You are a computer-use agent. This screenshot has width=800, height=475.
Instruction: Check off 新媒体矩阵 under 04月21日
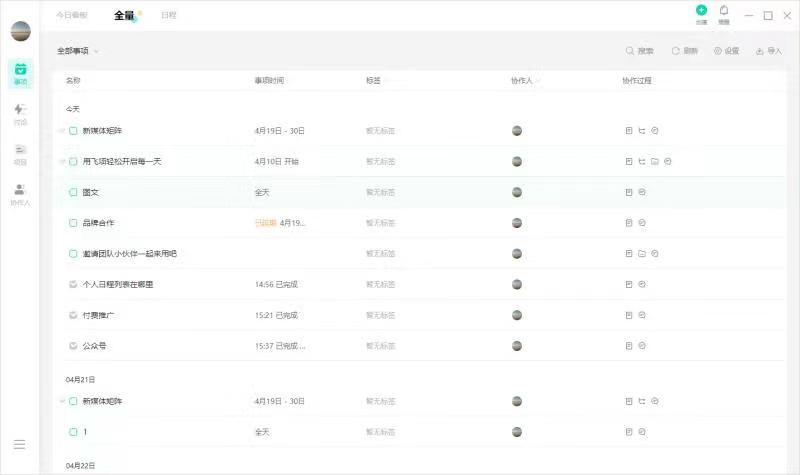[73, 401]
